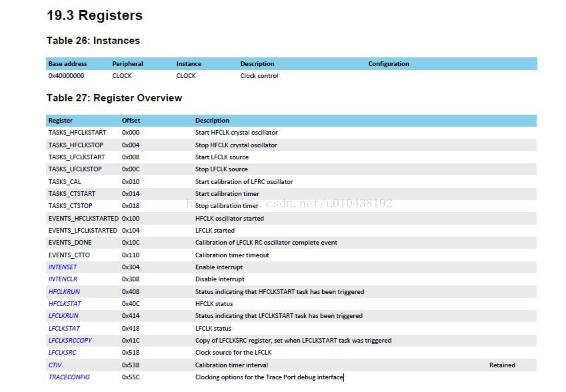This screenshot has height=392, width=566.
Task: Click the 'LFCLK started' description
Action: (x=215, y=230)
